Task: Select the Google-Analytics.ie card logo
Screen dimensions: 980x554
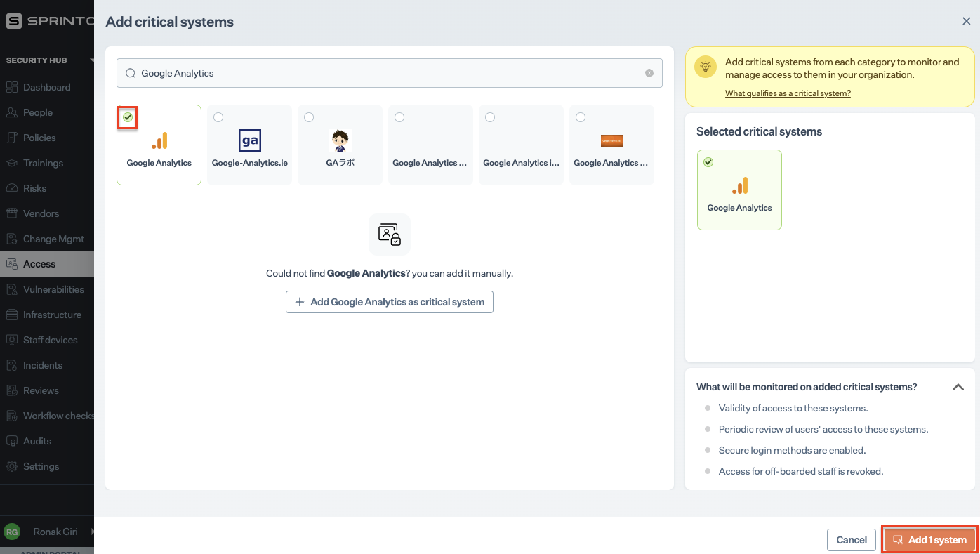Action: point(250,140)
